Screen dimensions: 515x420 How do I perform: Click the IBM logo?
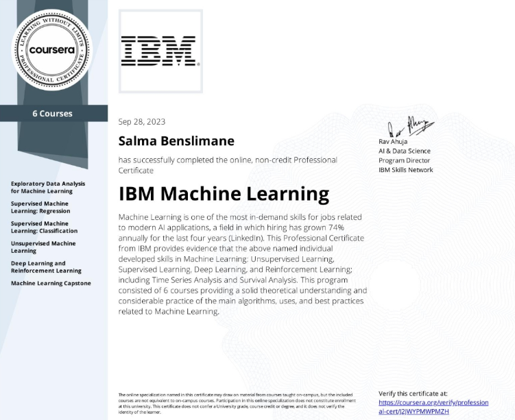160,51
